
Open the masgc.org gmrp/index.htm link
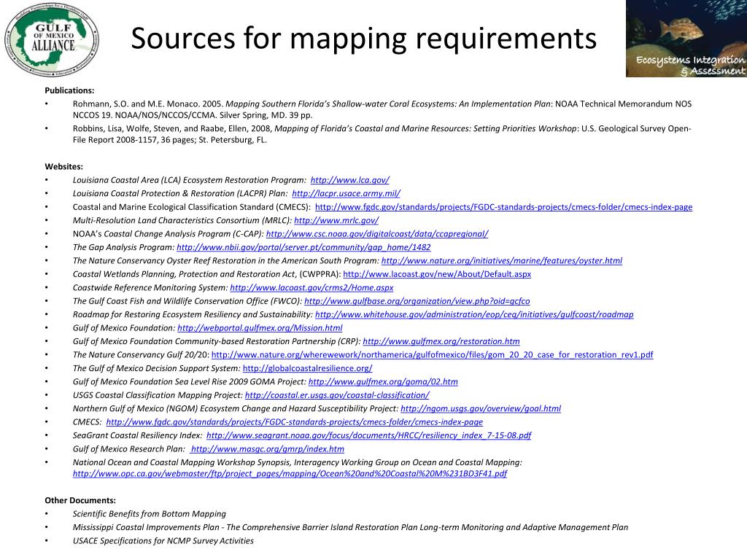click(x=267, y=448)
